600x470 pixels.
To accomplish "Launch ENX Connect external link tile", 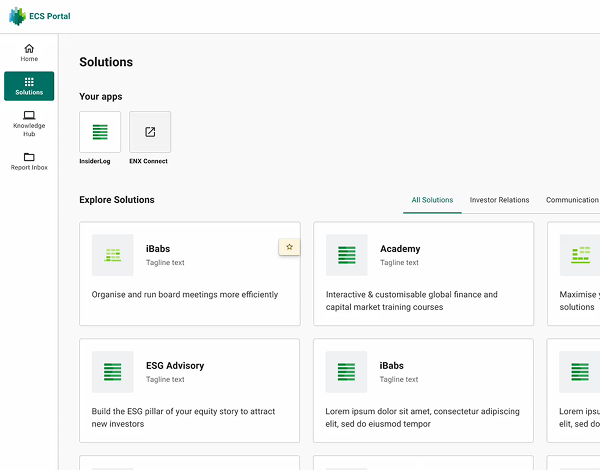I will coord(150,132).
